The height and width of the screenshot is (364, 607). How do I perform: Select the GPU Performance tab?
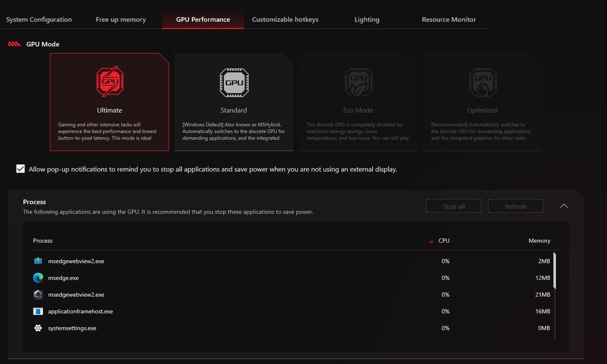(x=203, y=19)
